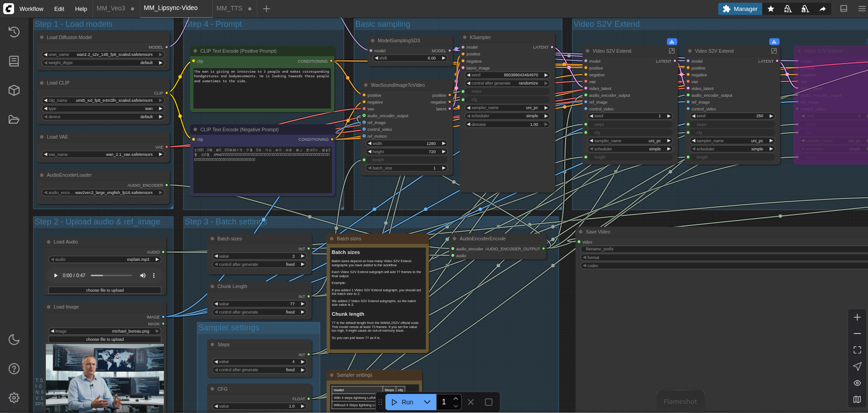This screenshot has width=868, height=413.
Task: Open the Workflow menu
Action: coord(31,9)
